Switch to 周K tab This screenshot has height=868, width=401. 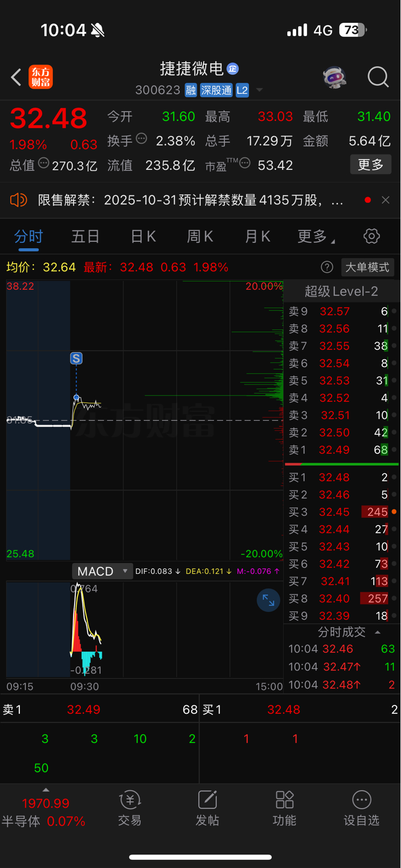tap(200, 237)
